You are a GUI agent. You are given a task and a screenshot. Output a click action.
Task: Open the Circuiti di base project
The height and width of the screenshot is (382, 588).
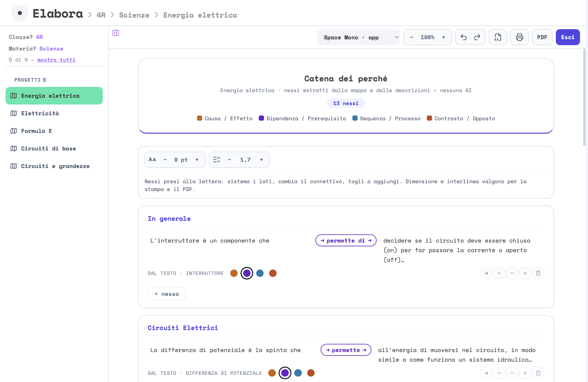point(54,148)
